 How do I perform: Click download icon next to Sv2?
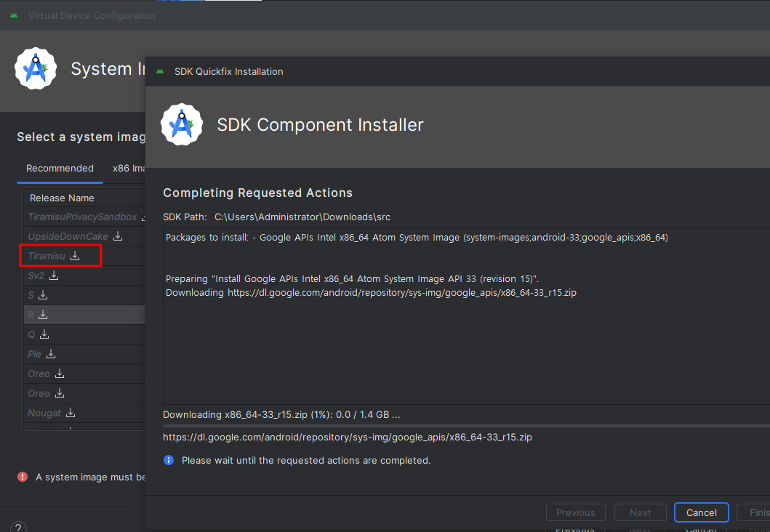pyautogui.click(x=54, y=275)
